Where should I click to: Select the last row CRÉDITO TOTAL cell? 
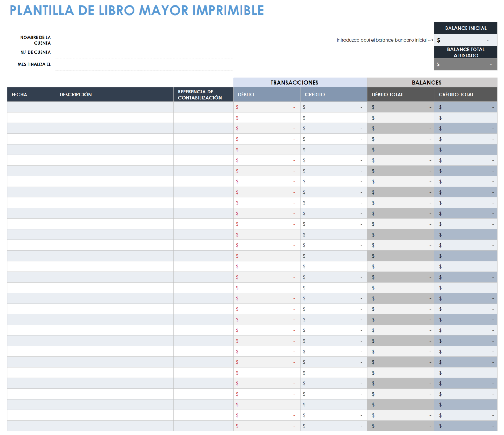coord(466,426)
